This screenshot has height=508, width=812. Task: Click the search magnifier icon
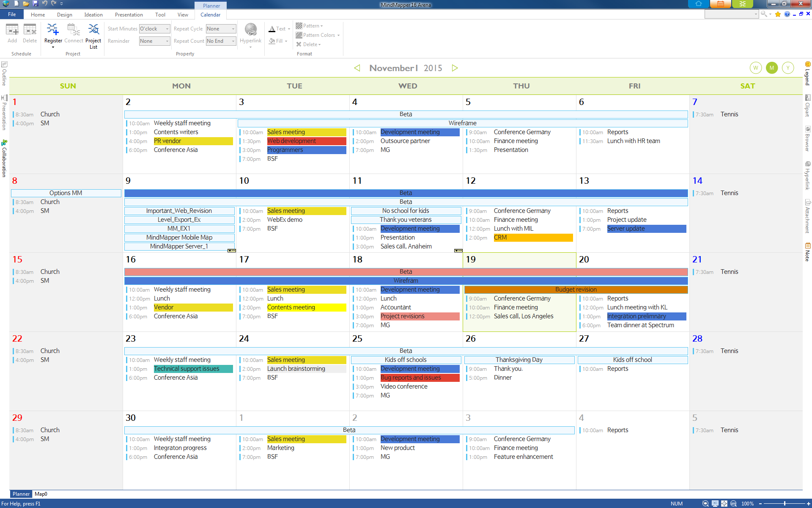pyautogui.click(x=764, y=14)
